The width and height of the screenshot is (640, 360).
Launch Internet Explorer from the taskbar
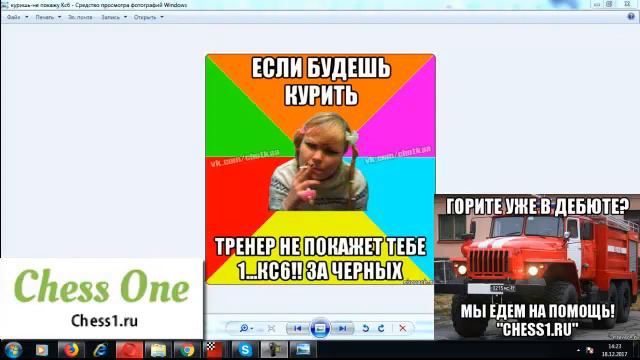pyautogui.click(x=100, y=350)
